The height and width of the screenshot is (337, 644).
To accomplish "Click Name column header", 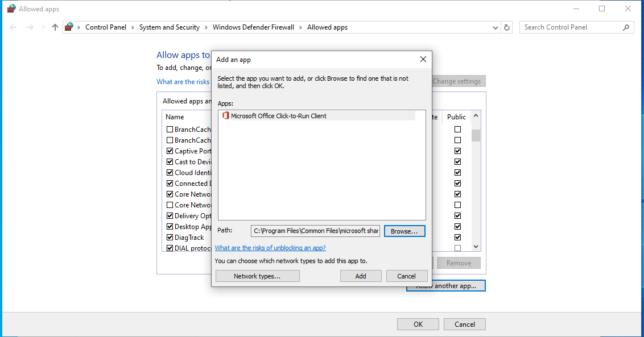I will [x=175, y=117].
